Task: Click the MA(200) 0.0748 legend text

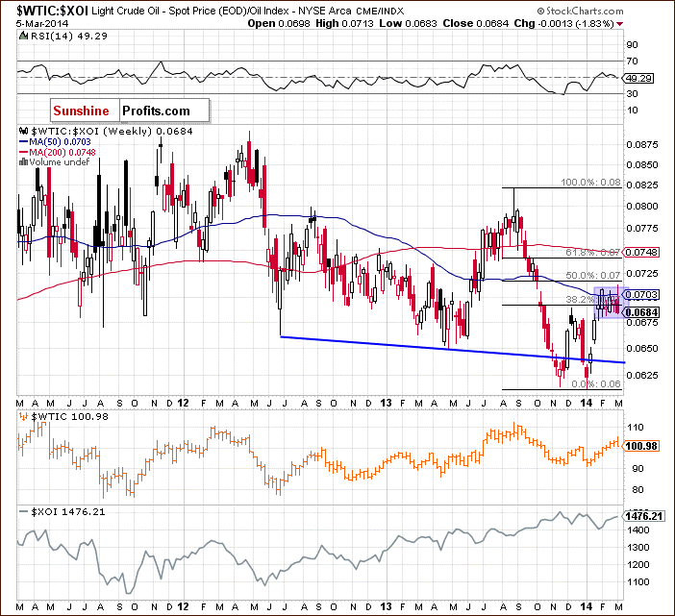Action: click(62, 152)
